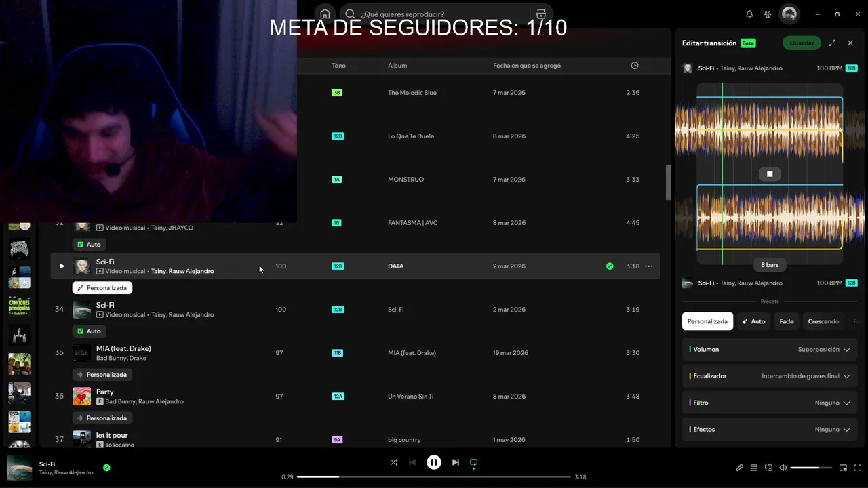Sort the list by Álbum column

pyautogui.click(x=397, y=66)
